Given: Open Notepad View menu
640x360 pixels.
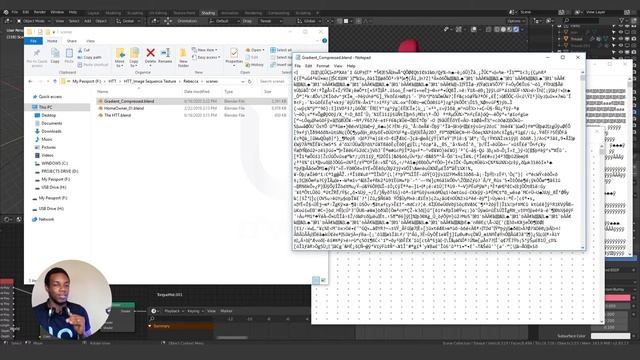Looking at the screenshot, I should point(338,66).
